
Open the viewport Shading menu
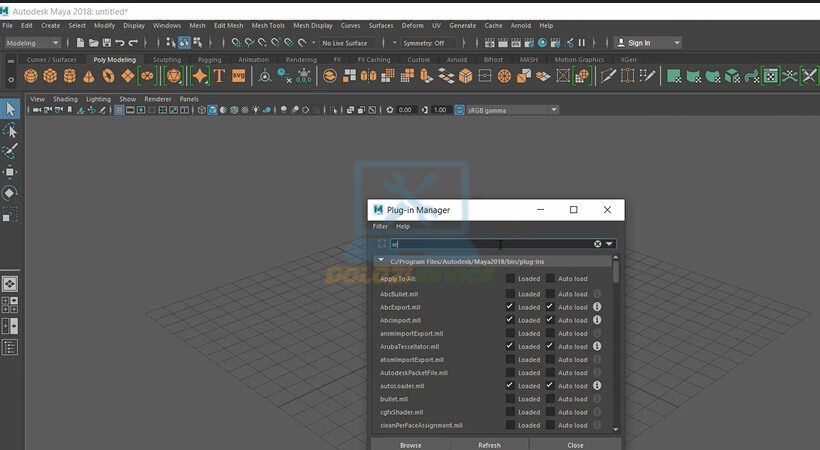tap(65, 99)
